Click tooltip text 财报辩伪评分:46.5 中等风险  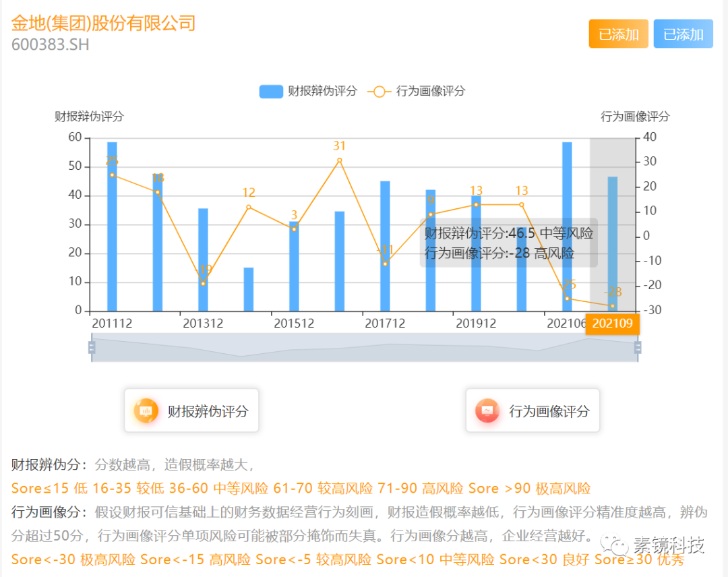509,233
